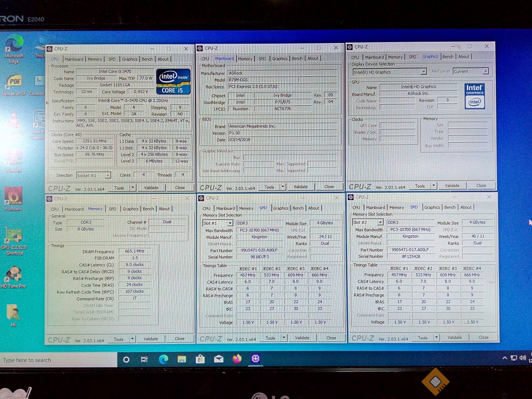Click the Intel Core i5 logo in CPU window

tap(173, 81)
